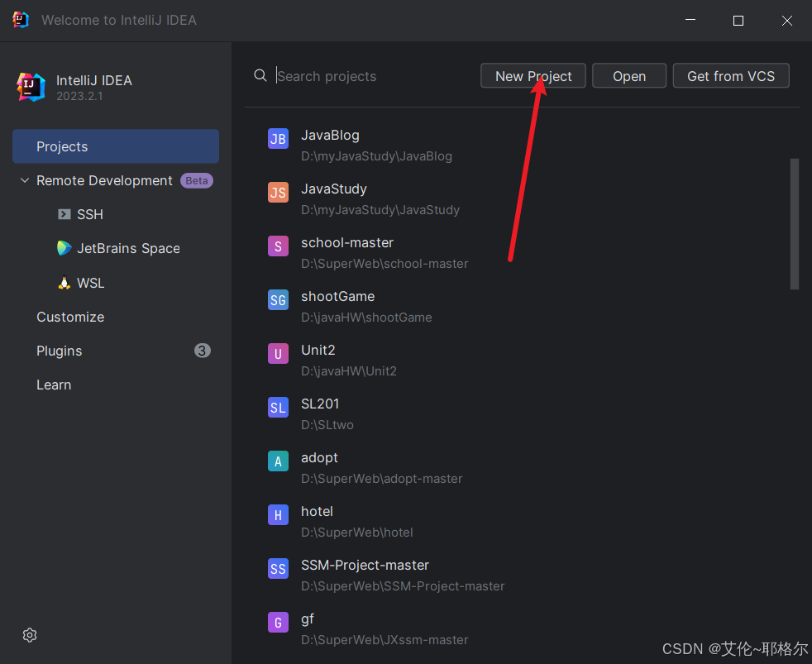Open the SL201 project
This screenshot has width=812, height=664.
tap(320, 404)
